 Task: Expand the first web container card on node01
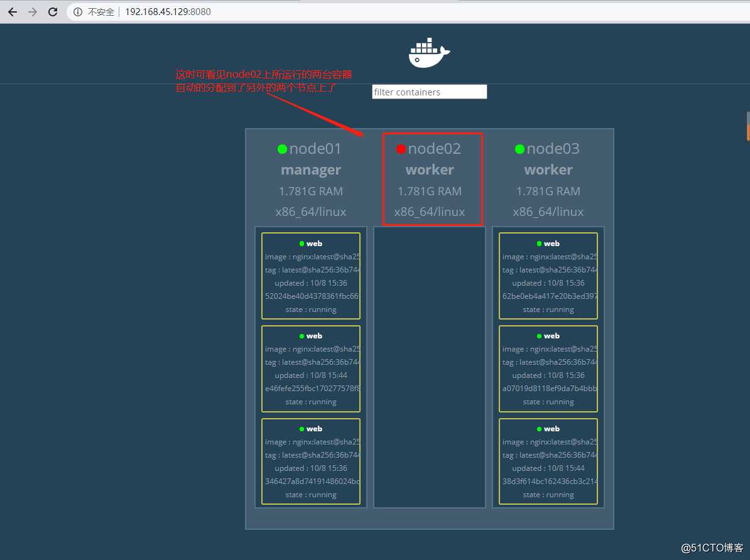310,275
